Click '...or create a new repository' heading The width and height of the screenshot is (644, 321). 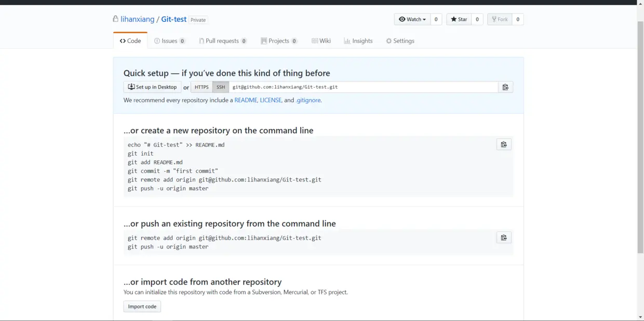[219, 131]
